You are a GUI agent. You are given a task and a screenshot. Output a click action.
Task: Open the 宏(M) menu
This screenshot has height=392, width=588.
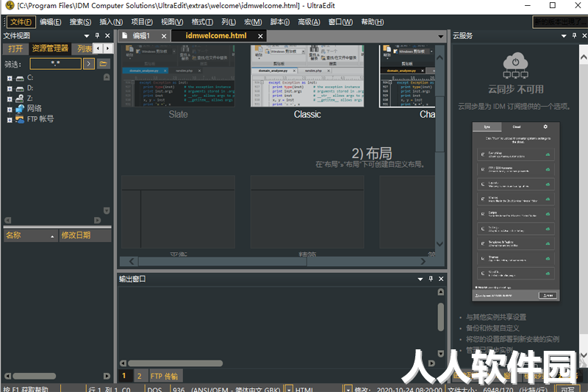(x=253, y=22)
